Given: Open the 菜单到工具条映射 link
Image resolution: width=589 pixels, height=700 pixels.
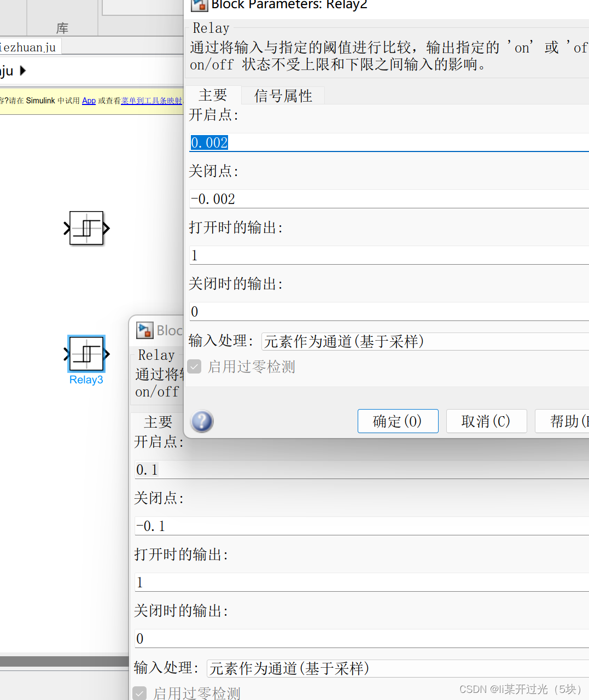Looking at the screenshot, I should [x=151, y=101].
